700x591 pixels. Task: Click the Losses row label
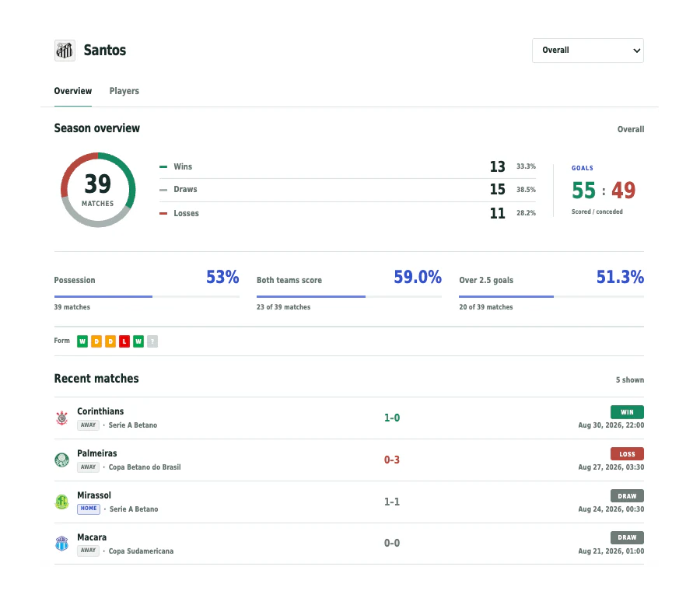click(186, 213)
